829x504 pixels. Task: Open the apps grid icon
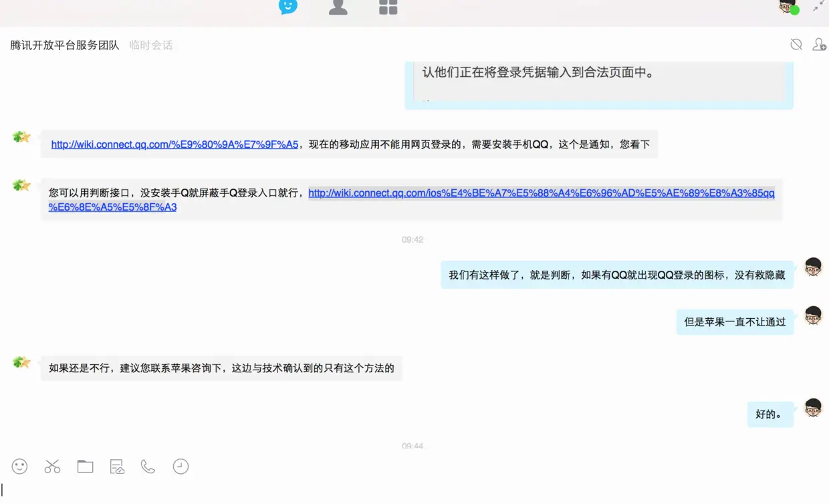388,7
